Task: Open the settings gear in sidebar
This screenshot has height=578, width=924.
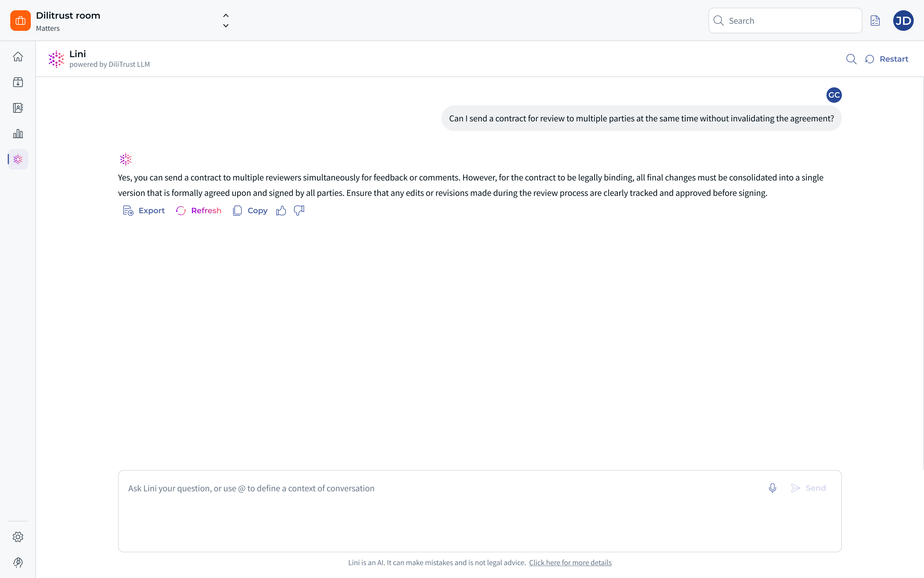Action: [x=18, y=537]
